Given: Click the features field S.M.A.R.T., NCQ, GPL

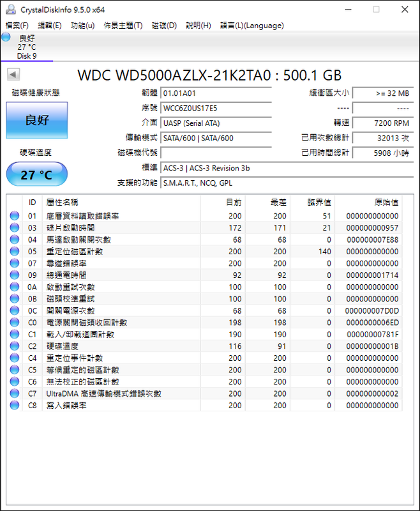Looking at the screenshot, I should pyautogui.click(x=287, y=183).
